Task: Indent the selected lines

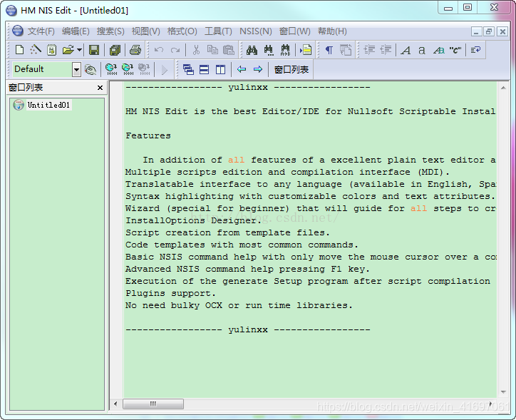Action: [369, 50]
